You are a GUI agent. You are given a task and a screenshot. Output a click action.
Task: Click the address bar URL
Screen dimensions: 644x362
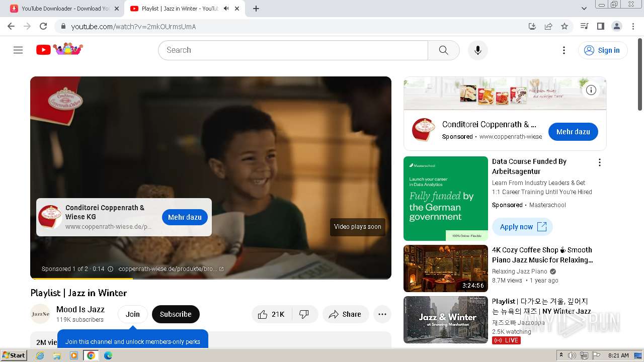(x=133, y=27)
